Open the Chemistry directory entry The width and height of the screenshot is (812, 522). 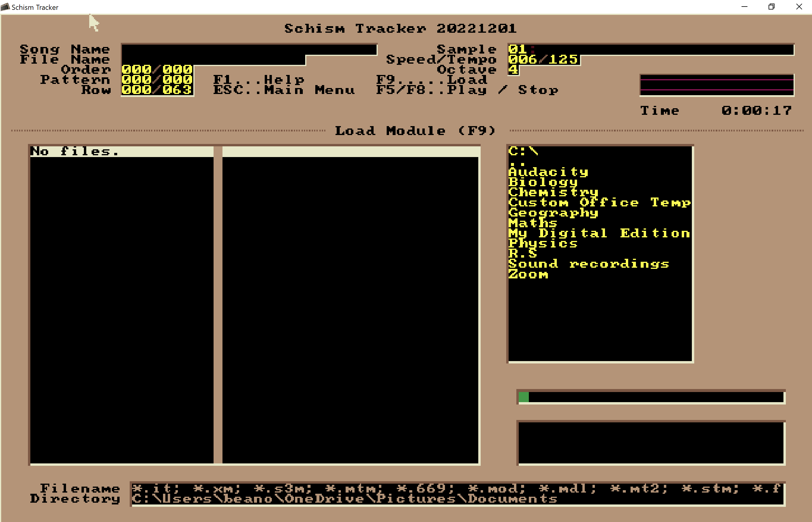click(553, 192)
